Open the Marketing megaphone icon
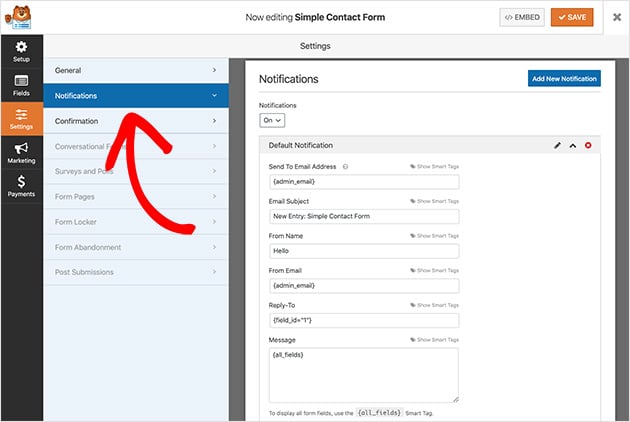Image resolution: width=630 pixels, height=422 pixels. point(21,152)
